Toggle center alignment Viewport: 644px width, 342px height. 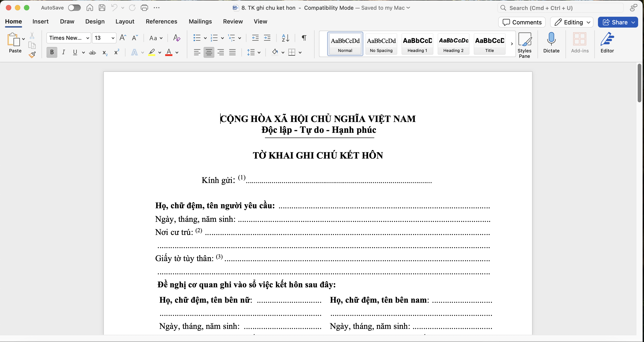pos(209,52)
